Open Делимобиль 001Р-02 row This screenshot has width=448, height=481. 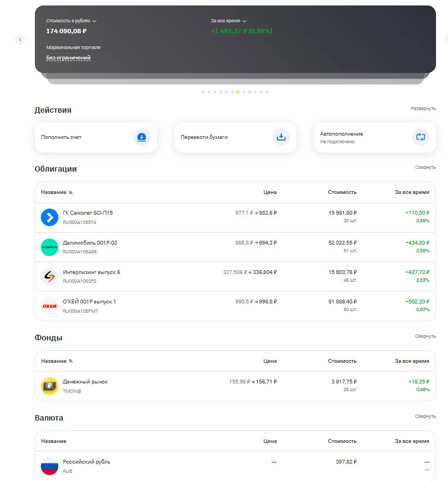pyautogui.click(x=235, y=247)
